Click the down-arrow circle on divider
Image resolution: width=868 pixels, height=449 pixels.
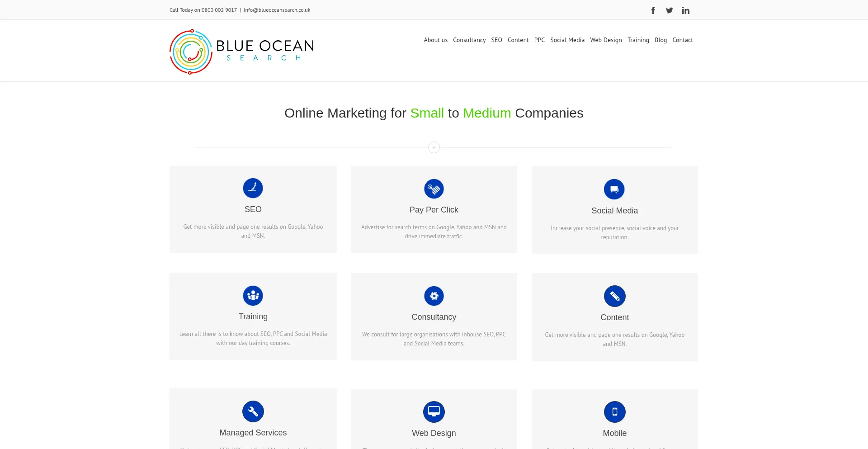[x=434, y=147]
